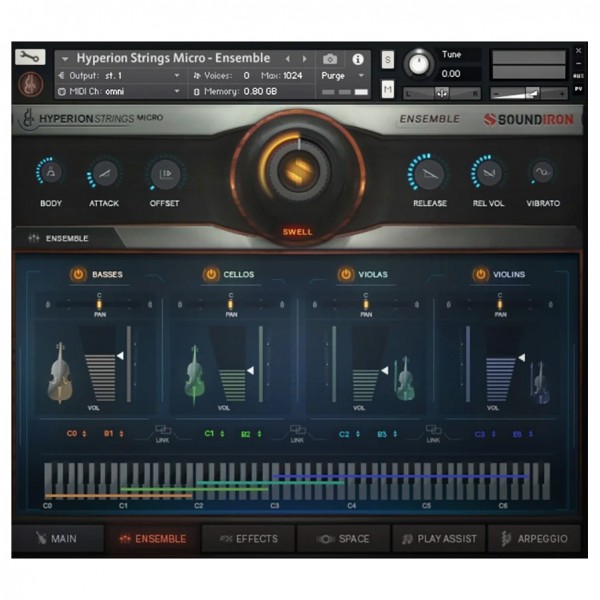
Task: Toggle the Violas power button
Action: pos(346,274)
